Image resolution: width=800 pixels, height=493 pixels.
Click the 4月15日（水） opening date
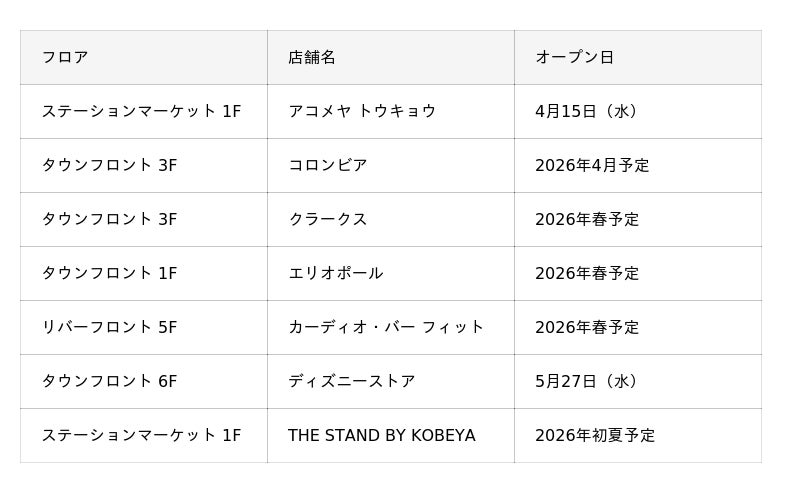coord(586,112)
